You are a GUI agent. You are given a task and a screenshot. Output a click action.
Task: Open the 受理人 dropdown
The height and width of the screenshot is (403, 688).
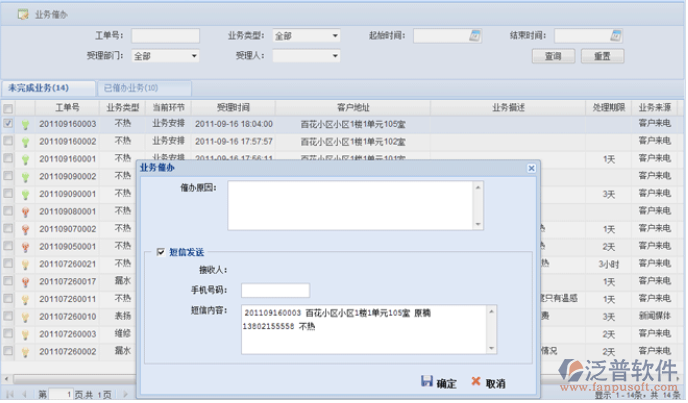(335, 56)
